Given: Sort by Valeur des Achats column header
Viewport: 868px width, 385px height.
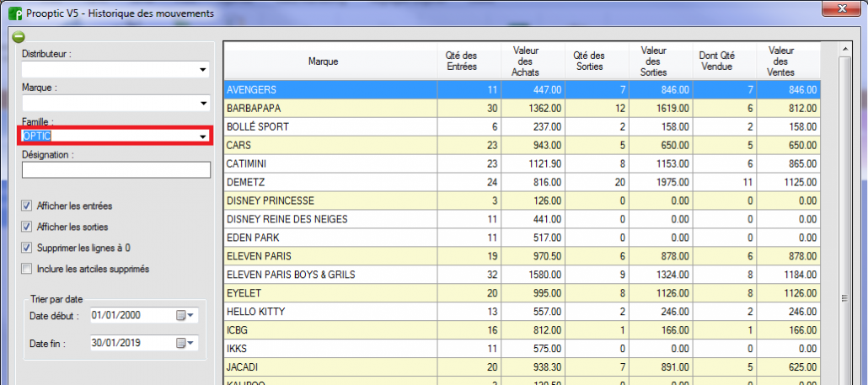Looking at the screenshot, I should pyautogui.click(x=533, y=61).
